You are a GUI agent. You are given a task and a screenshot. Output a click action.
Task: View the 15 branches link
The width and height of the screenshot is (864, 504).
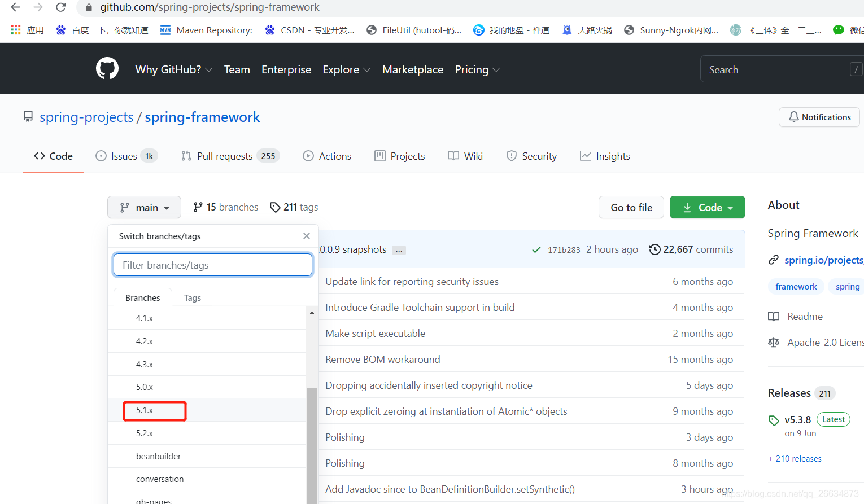click(x=225, y=207)
